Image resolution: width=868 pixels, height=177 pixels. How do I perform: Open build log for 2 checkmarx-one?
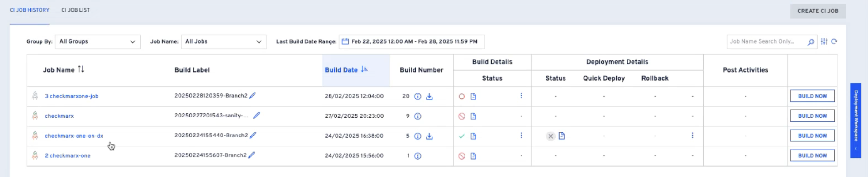tap(473, 156)
